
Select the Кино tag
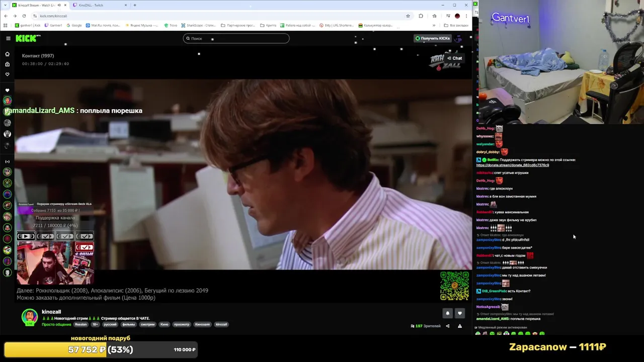(x=164, y=324)
